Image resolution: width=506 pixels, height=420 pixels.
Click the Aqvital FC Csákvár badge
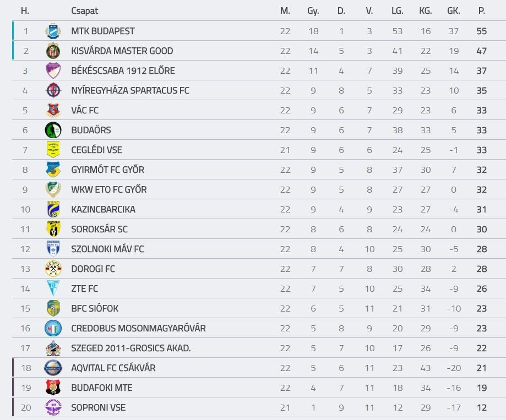point(53,368)
